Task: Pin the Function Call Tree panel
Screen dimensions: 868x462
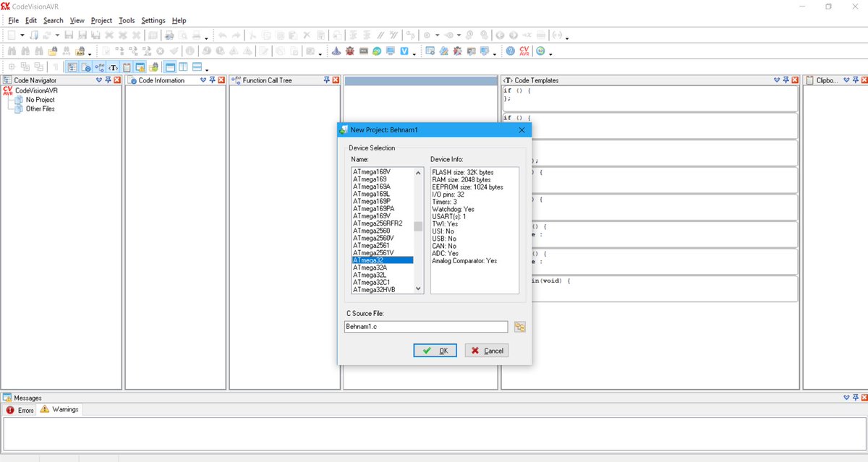Action: [326, 80]
